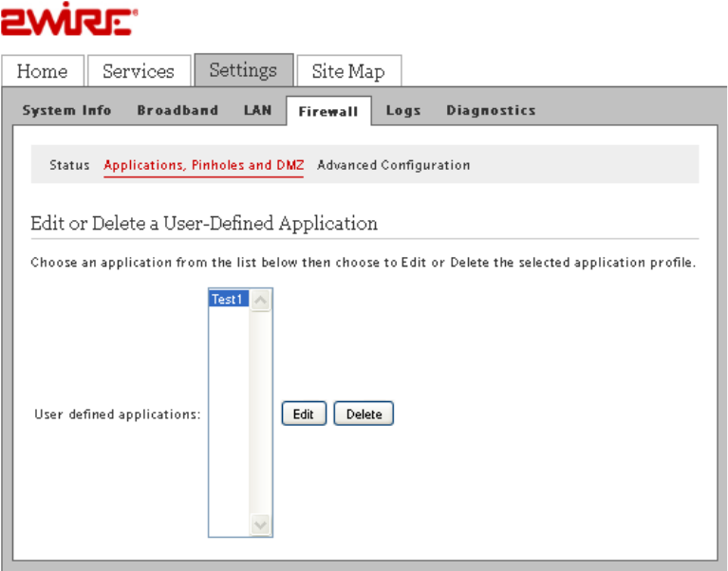Screen dimensions: 728x571
Task: Open the Diagnostics tab
Action: (x=492, y=110)
